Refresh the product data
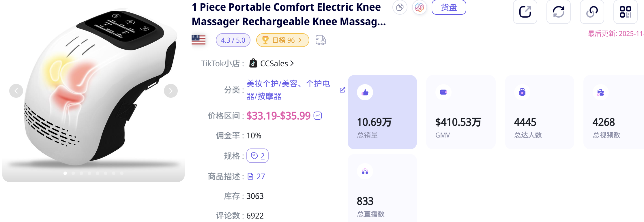The image size is (644, 222). (559, 12)
